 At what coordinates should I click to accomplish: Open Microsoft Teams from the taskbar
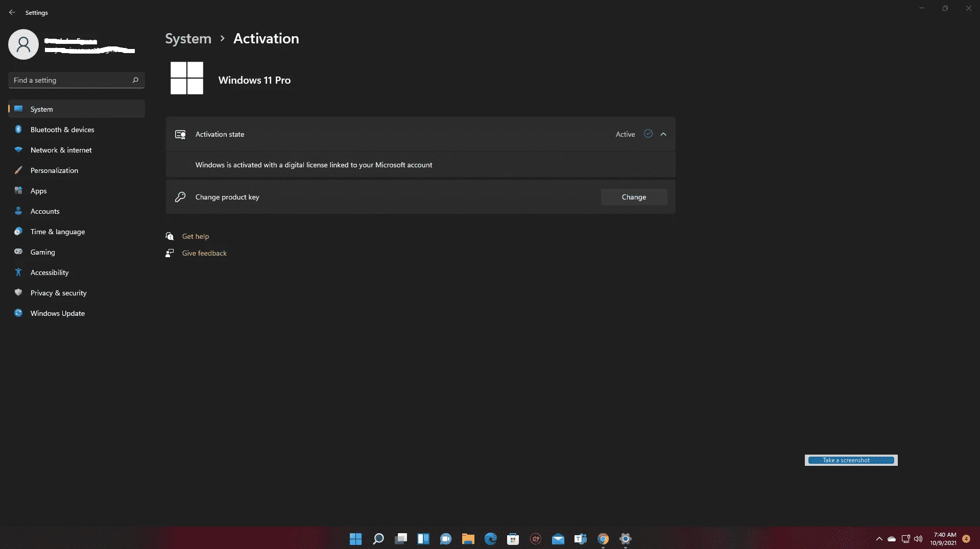(x=581, y=539)
